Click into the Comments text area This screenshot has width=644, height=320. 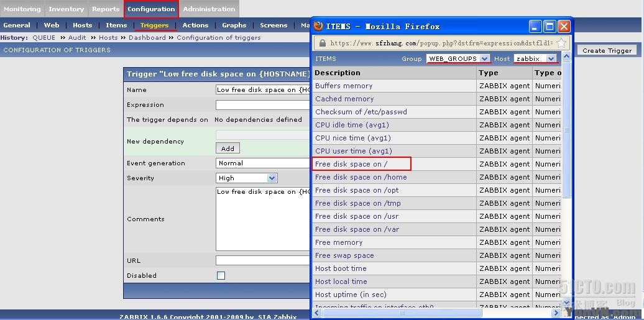click(x=263, y=219)
